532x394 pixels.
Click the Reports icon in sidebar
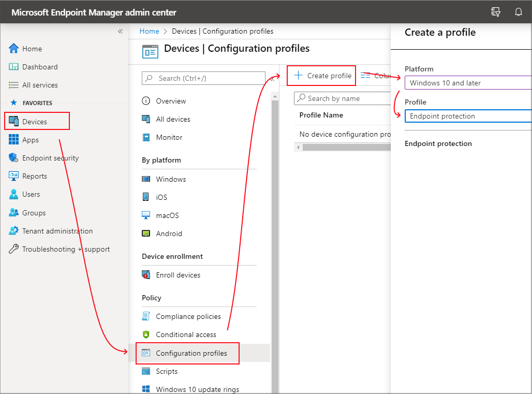(x=14, y=176)
